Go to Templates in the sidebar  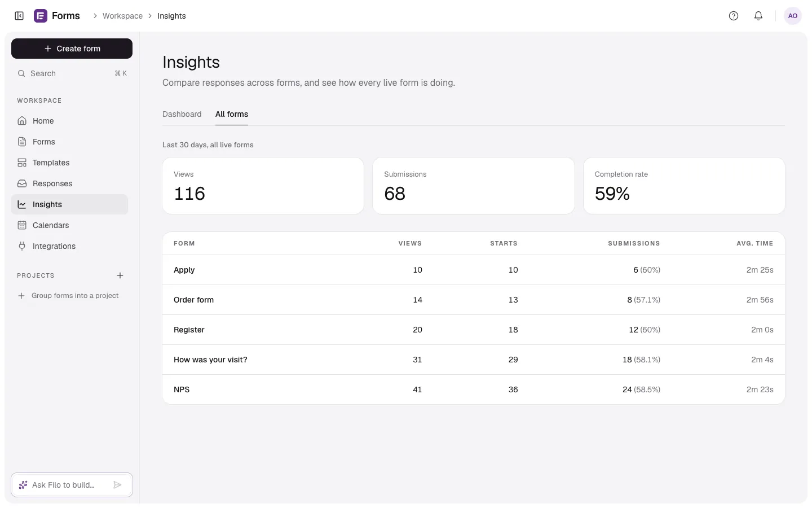coord(69,163)
